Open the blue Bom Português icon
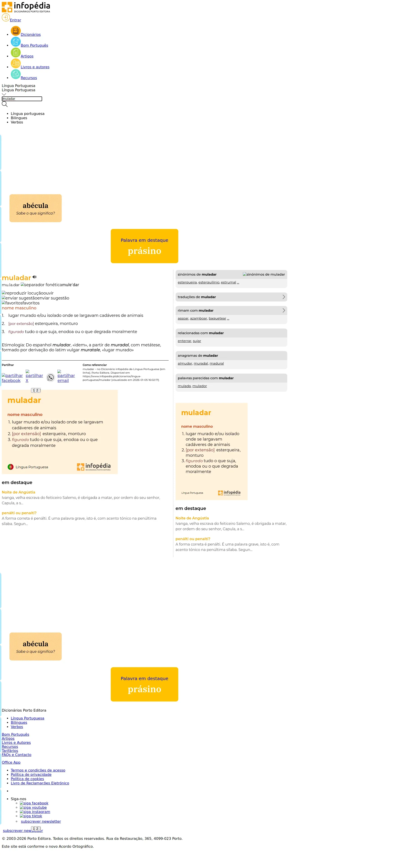 coord(16,42)
